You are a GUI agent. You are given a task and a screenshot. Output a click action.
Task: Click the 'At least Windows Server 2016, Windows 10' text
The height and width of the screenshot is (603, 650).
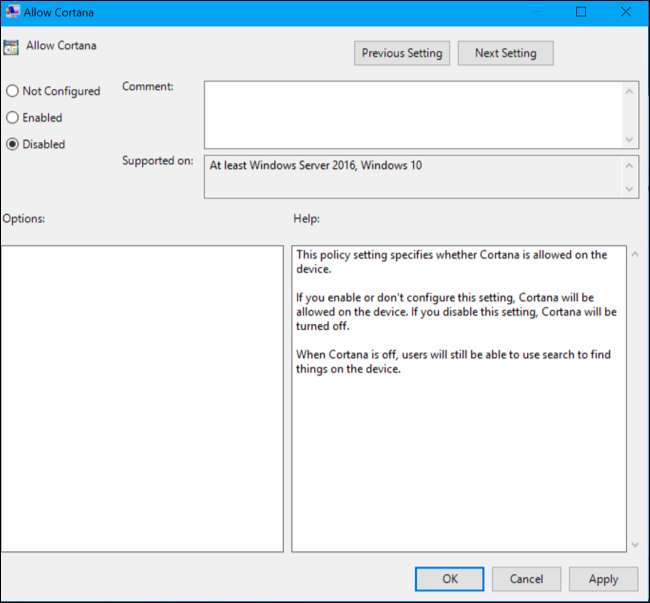tap(315, 165)
